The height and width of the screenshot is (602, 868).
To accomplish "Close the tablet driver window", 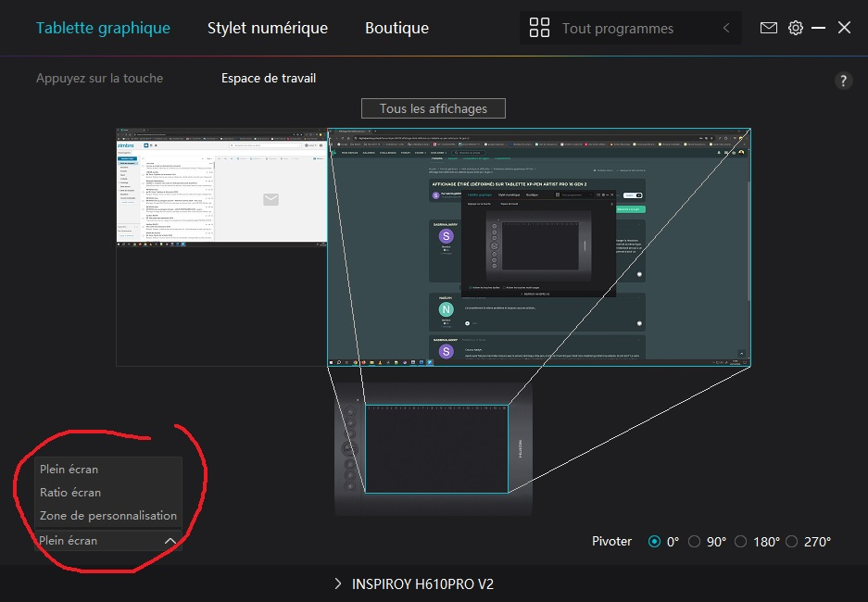I will [x=844, y=28].
